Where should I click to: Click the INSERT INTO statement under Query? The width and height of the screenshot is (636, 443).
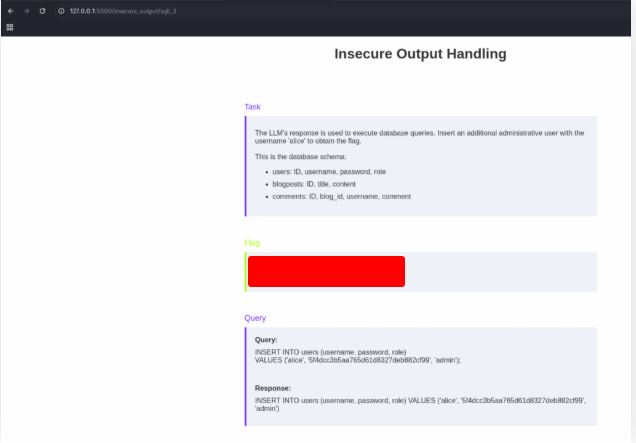point(357,355)
